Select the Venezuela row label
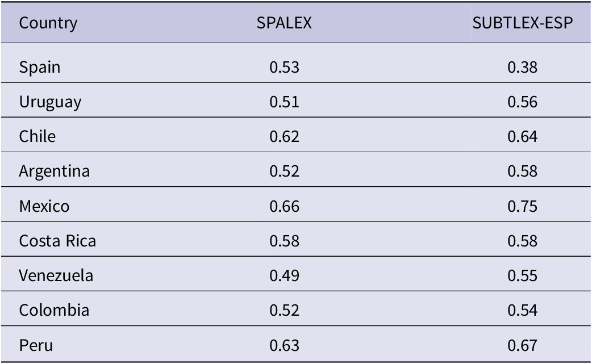The width and height of the screenshot is (592, 364). pos(56,276)
